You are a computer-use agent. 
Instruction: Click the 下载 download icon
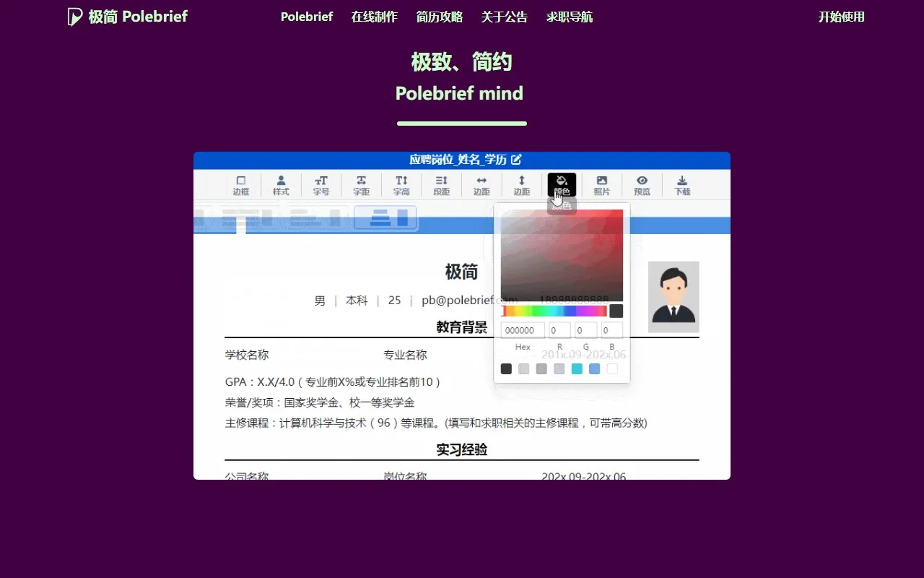[681, 185]
